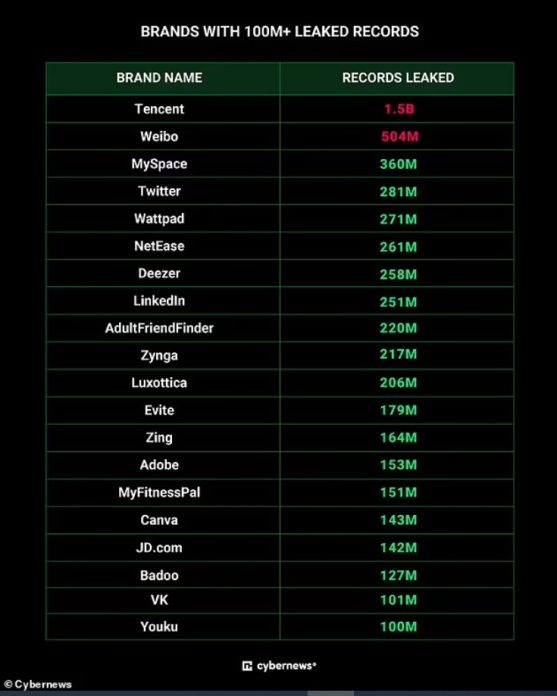
Task: Select the 153M value for Adobe
Action: [x=399, y=465]
